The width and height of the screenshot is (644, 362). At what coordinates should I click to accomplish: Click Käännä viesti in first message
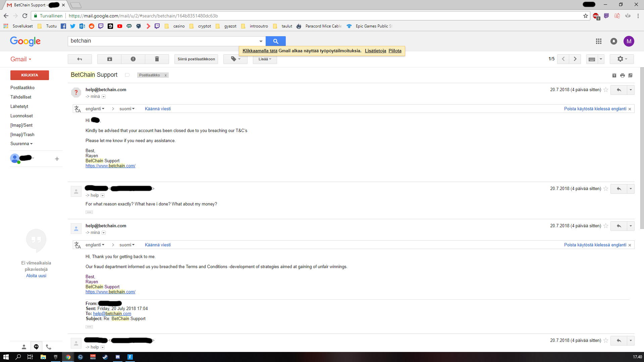[x=158, y=109]
